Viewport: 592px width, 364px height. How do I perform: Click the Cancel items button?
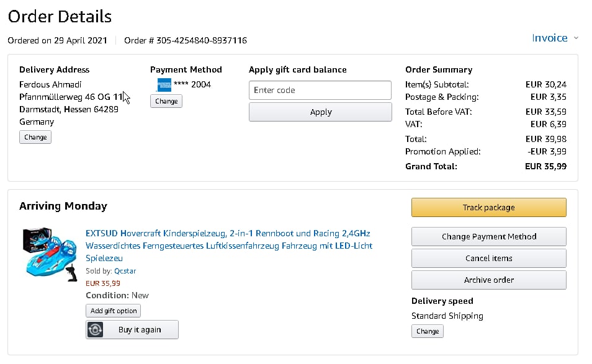click(488, 258)
